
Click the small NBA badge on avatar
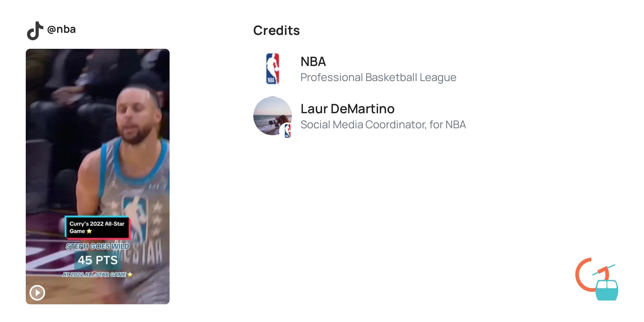(x=287, y=131)
